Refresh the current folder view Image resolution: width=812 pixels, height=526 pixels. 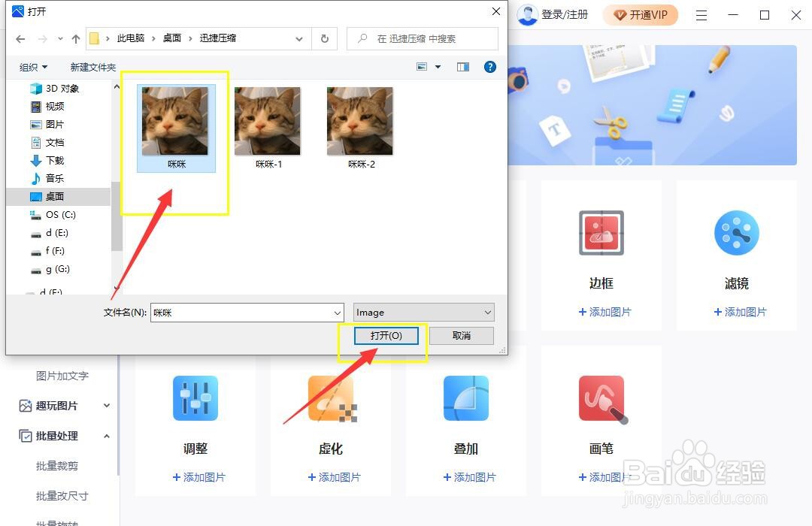(323, 38)
